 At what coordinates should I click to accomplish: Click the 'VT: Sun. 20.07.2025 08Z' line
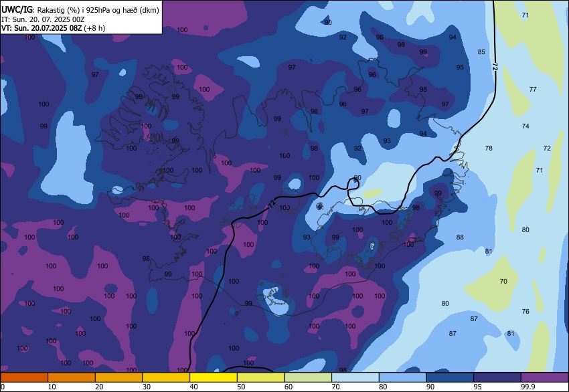53,28
